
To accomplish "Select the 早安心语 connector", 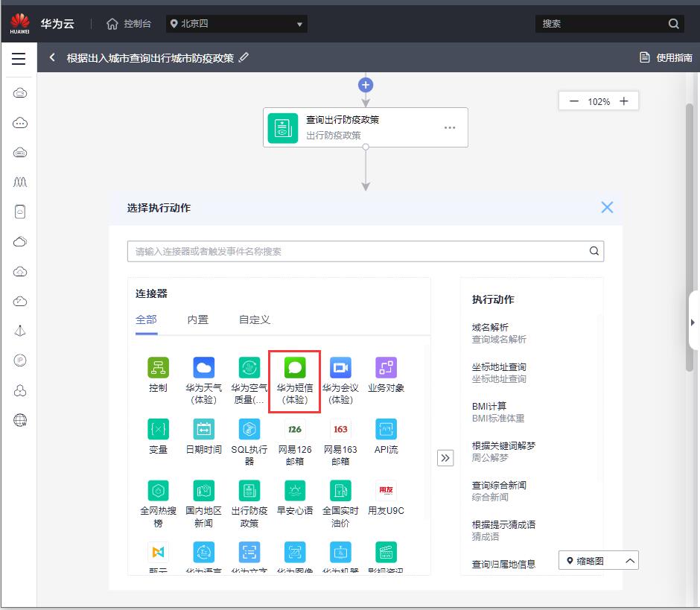I will (x=295, y=498).
